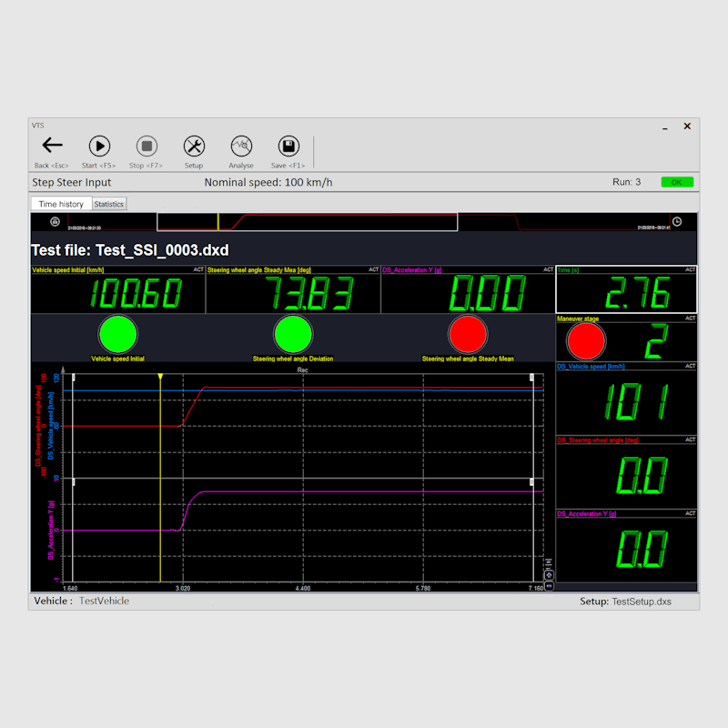Collapse the chart minus control near the axis
Screen dimensions: 728x728
(x=550, y=586)
